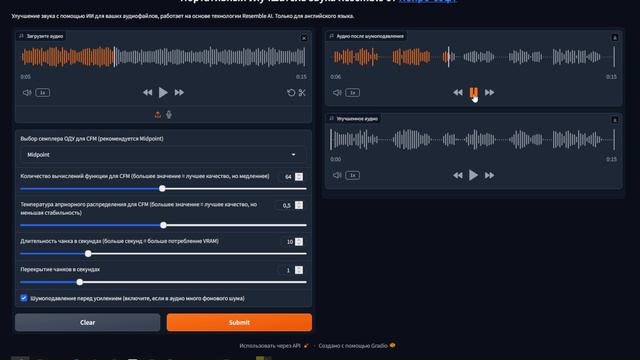Click the undo icon in upload audio panel

(x=291, y=93)
